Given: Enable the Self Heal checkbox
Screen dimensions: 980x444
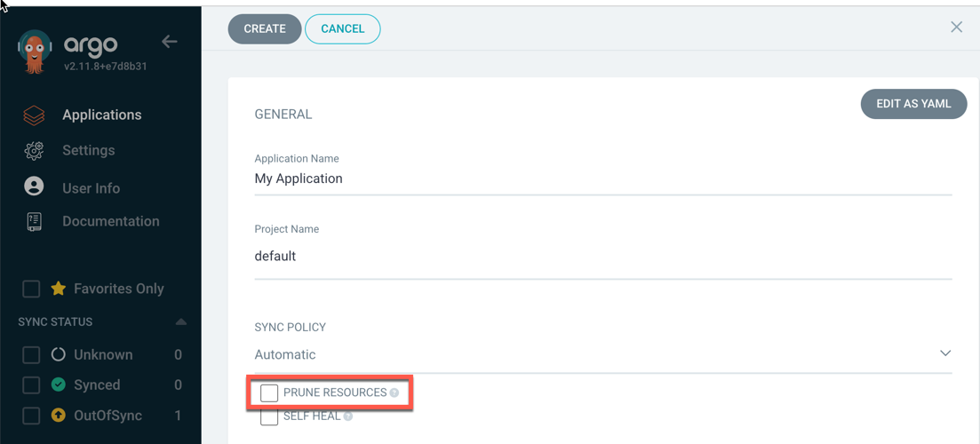Looking at the screenshot, I should pos(269,416).
